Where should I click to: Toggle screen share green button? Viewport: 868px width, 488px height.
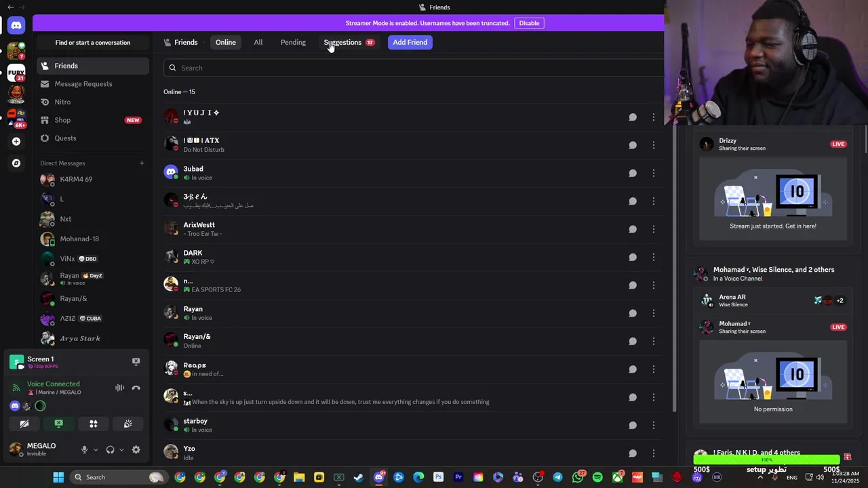pos(59,424)
